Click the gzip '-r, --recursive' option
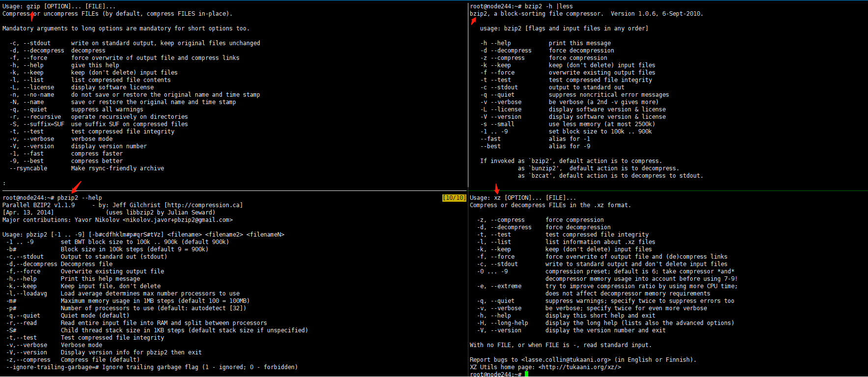 pos(35,117)
